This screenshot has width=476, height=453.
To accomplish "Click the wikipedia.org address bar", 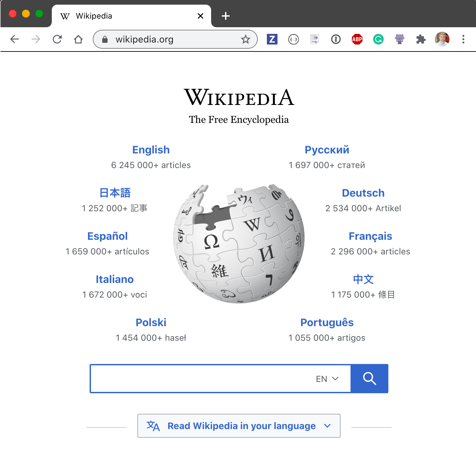I will pos(175,39).
